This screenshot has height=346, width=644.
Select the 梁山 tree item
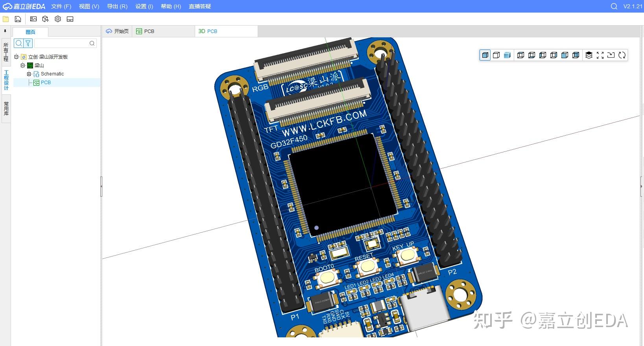[x=39, y=65]
